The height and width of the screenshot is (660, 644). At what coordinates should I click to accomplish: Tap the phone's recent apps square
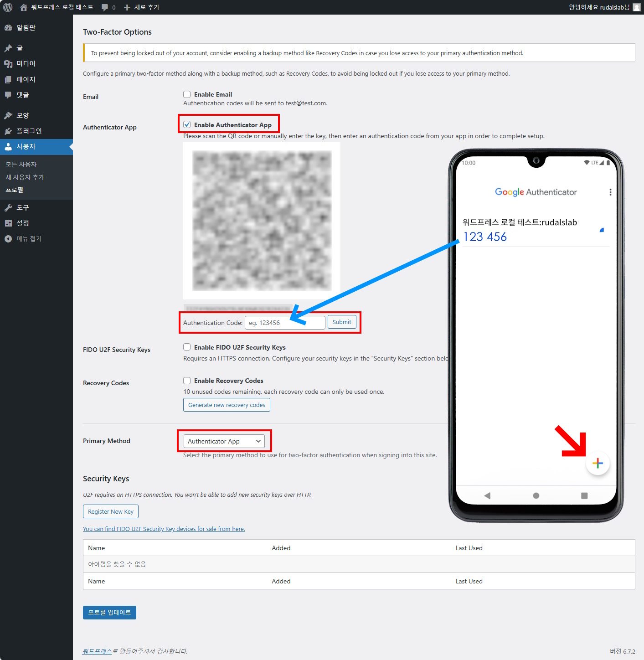point(584,495)
